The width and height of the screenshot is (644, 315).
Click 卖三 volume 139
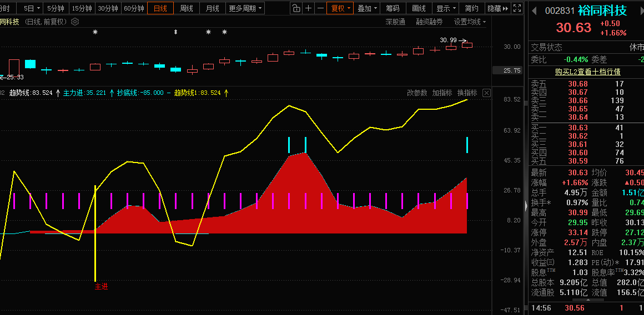tap(617, 100)
